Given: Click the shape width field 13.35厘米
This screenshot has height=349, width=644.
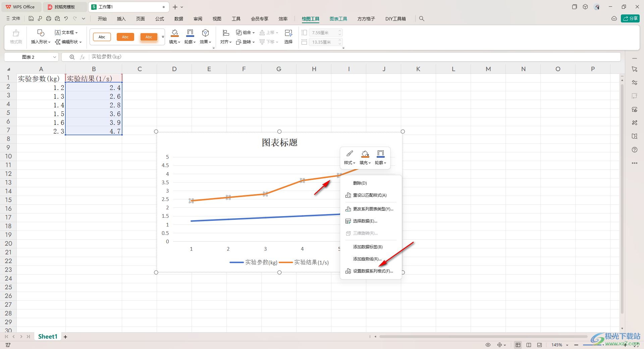Looking at the screenshot, I should tap(325, 42).
